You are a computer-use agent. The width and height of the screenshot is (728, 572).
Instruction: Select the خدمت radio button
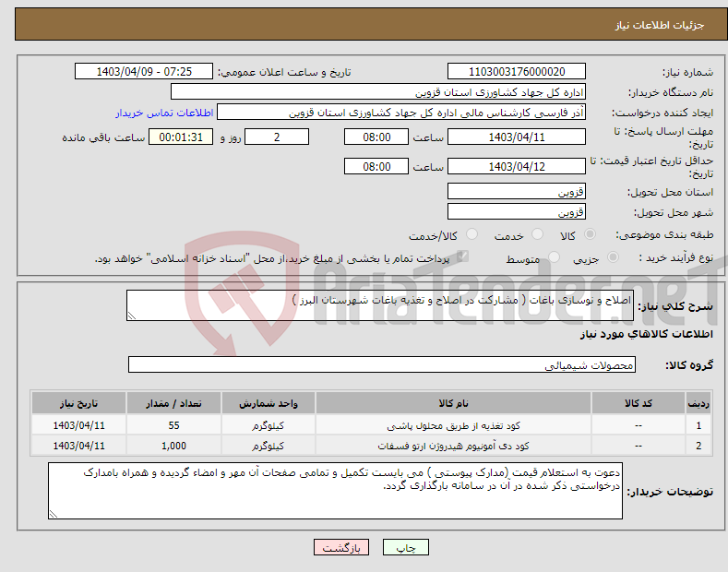pos(537,234)
